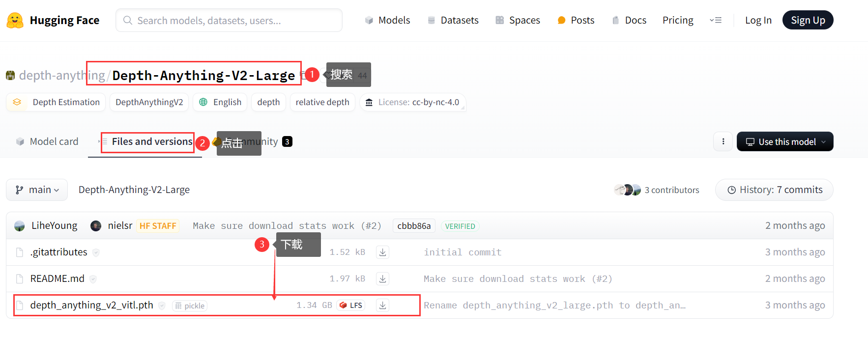The height and width of the screenshot is (360, 868).
Task: Open the .gitattributes file
Action: [x=59, y=252]
